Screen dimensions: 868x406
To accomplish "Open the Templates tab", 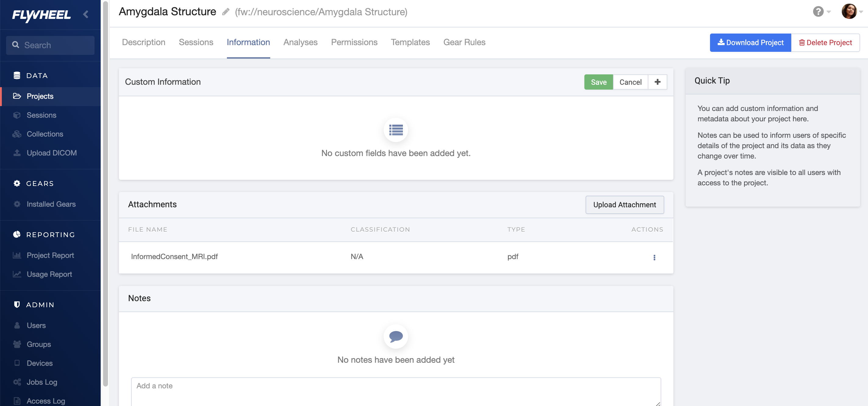I will pyautogui.click(x=410, y=42).
